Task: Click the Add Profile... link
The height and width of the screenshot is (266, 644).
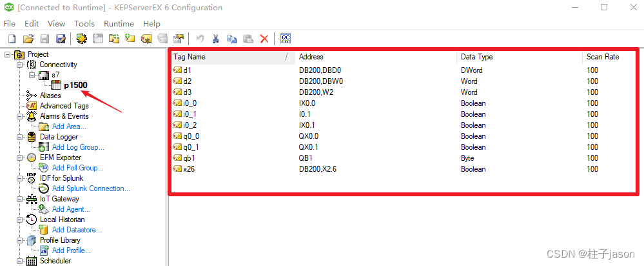Action: pyautogui.click(x=72, y=251)
